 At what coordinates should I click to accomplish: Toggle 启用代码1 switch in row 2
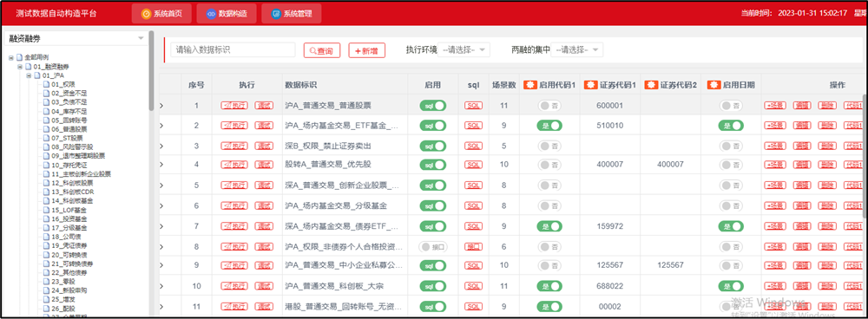pyautogui.click(x=549, y=126)
